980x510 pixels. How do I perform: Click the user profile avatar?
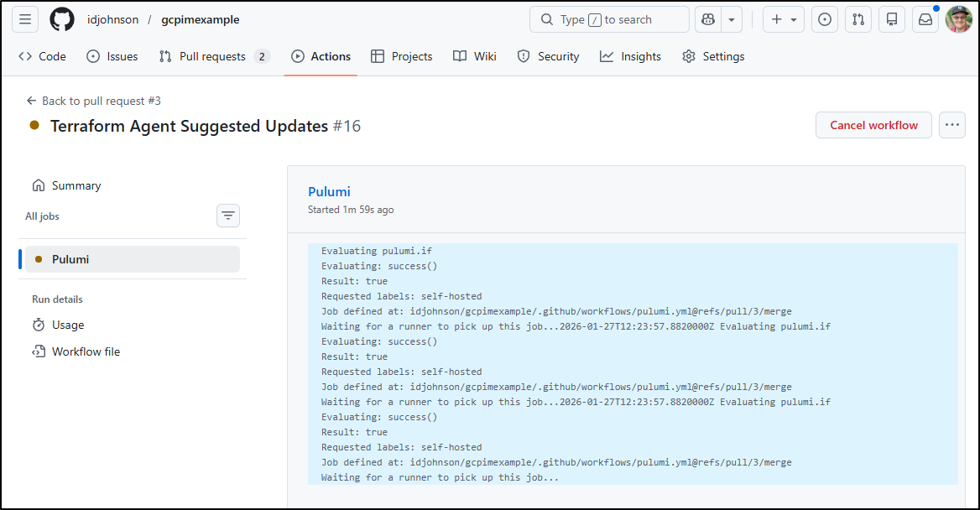[958, 19]
